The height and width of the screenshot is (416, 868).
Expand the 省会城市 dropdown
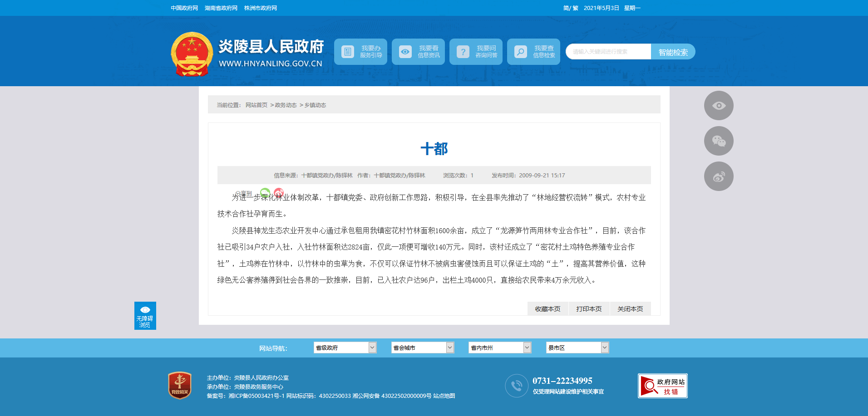click(422, 347)
